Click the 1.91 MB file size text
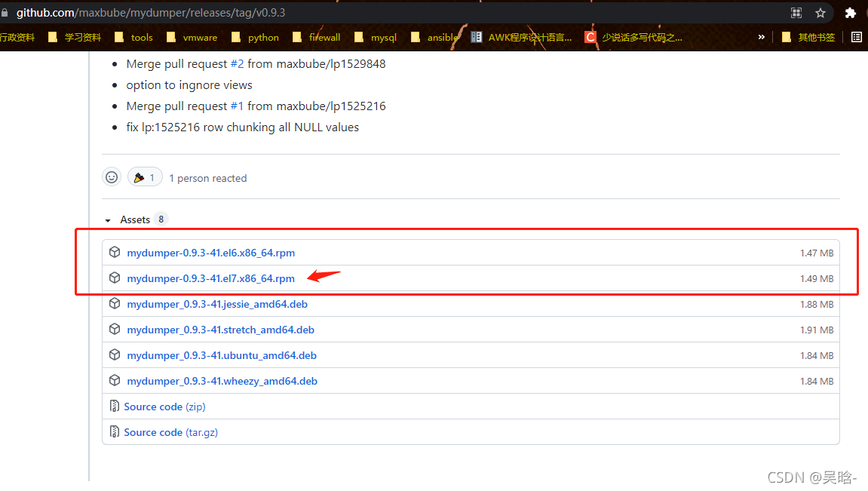Screen dimensions: 868x491 [817, 330]
